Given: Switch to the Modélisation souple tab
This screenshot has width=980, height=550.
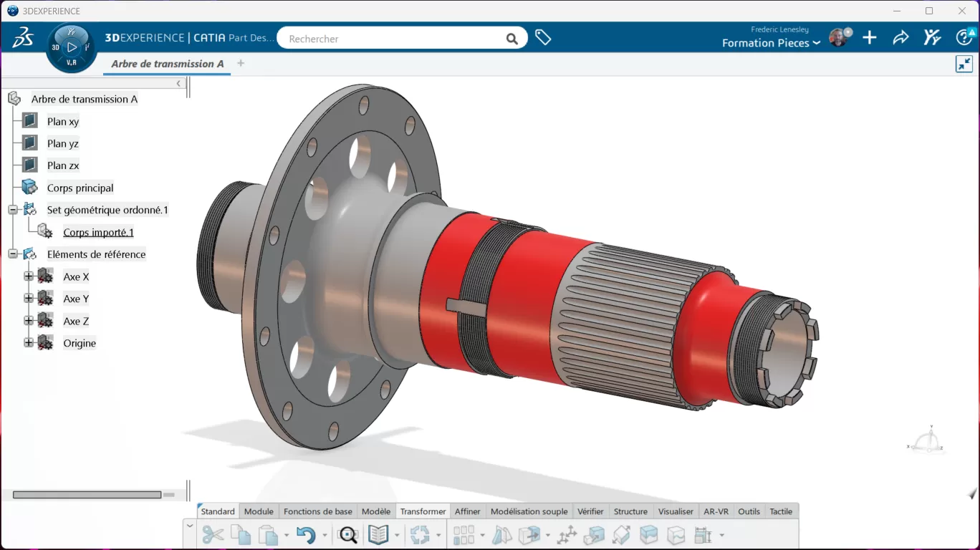Looking at the screenshot, I should (x=529, y=511).
